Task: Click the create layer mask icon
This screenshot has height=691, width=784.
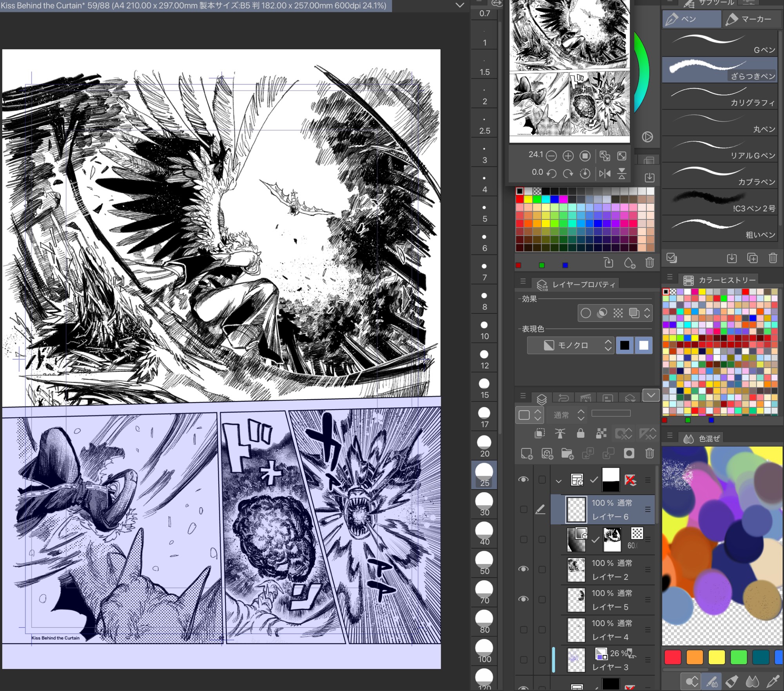Action: click(x=629, y=453)
